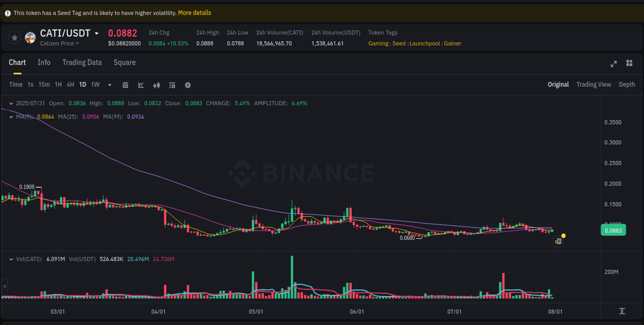Click the date range calendar icon
This screenshot has height=325, width=644.
click(125, 85)
